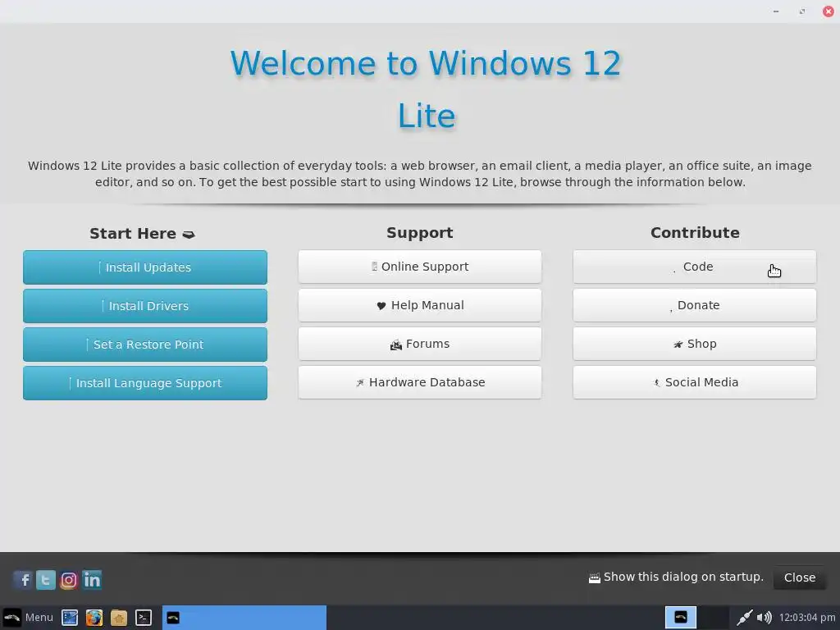Open Online Support
Image resolution: width=840 pixels, height=630 pixels.
click(420, 267)
